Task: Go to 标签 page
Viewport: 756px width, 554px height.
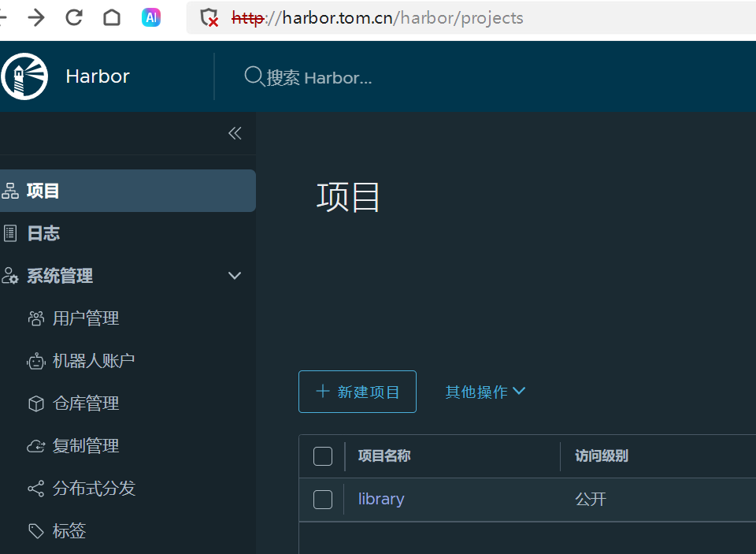Action: (x=69, y=531)
